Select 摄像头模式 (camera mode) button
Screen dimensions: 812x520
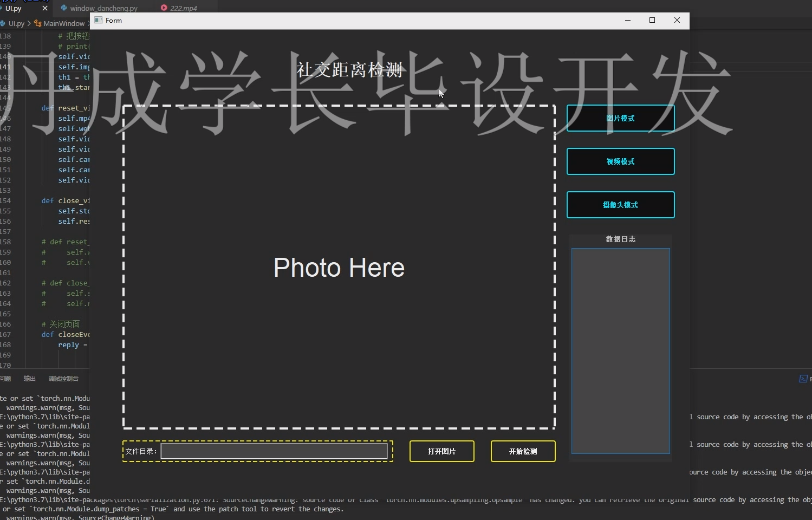[x=620, y=205]
